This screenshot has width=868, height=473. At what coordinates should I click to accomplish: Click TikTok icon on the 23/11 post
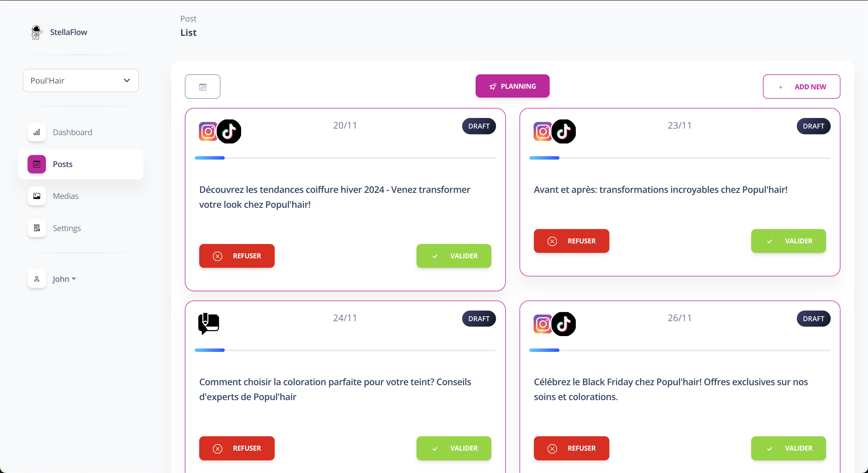564,131
